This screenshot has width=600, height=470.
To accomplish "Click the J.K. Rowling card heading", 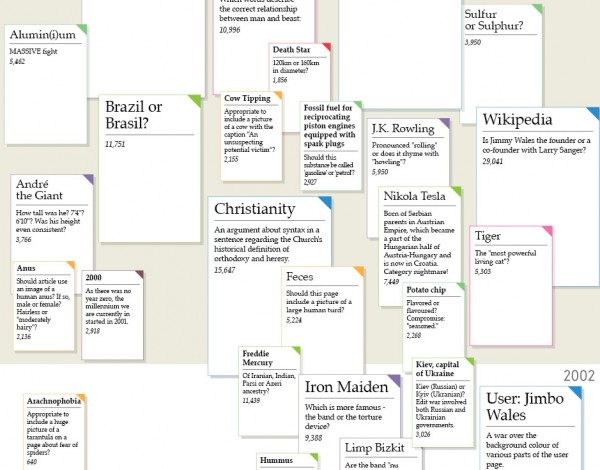I will pos(403,129).
